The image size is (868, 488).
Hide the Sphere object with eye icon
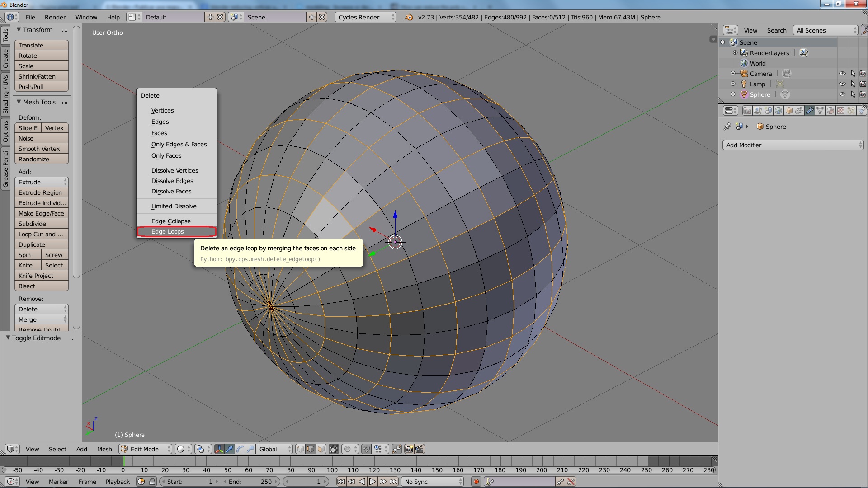(x=842, y=94)
